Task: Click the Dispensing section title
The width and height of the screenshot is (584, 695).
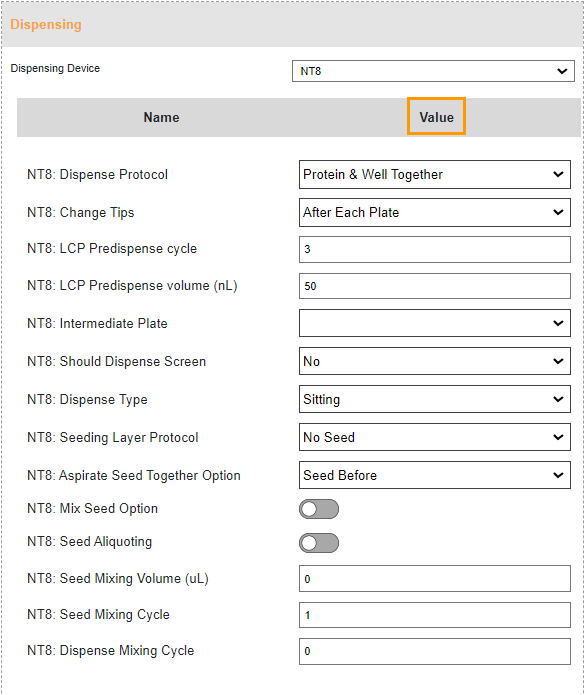Action: [46, 24]
